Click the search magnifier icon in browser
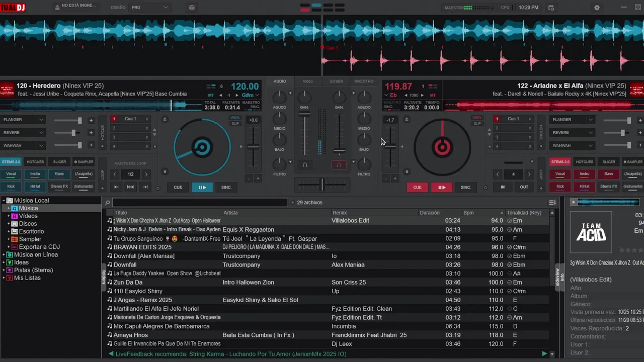 [x=107, y=203]
